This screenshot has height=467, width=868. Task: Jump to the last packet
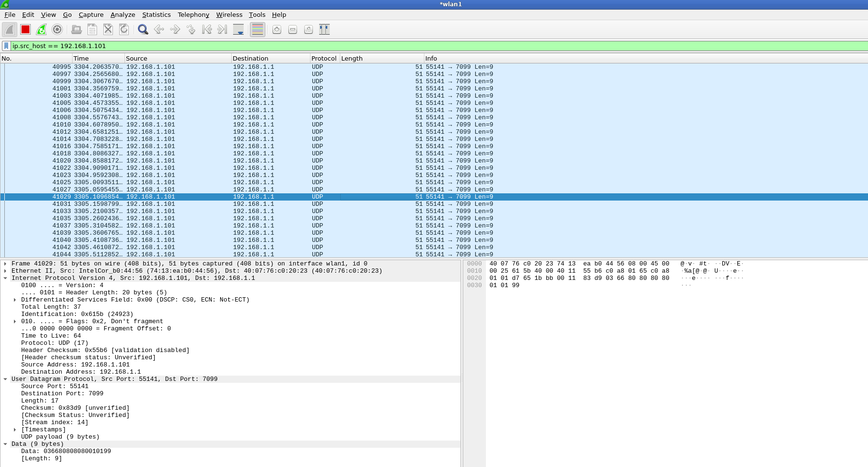222,30
